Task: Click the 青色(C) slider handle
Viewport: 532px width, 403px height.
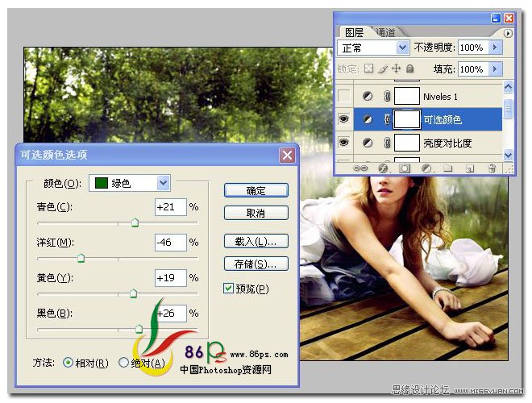Action: (135, 223)
